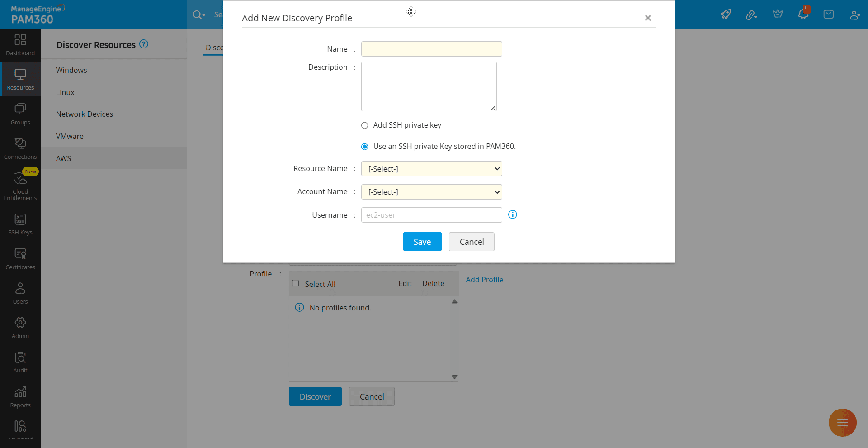Go to Certificates section icon

(20, 259)
